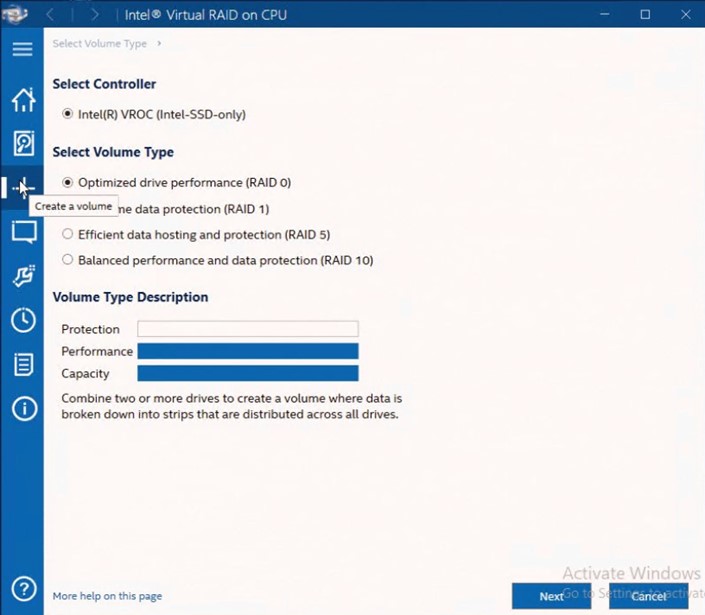This screenshot has height=615, width=705.
Task: Open the clock scheduler icon in sidebar
Action: [x=23, y=320]
